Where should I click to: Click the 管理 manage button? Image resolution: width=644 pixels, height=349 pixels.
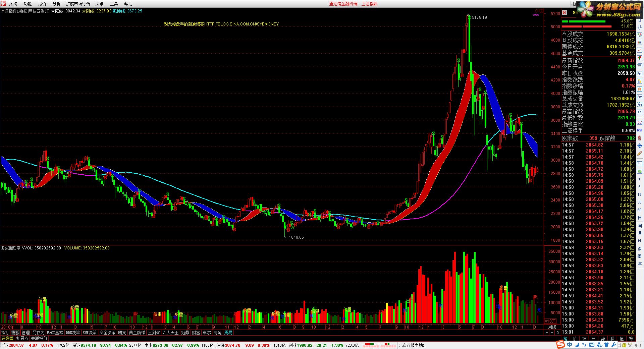coord(26,333)
